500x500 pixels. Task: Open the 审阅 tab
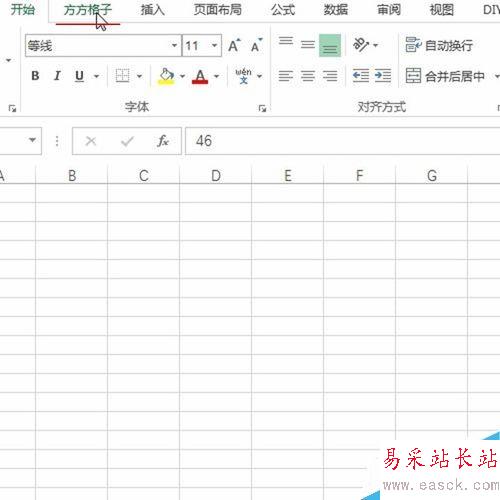coord(389,10)
